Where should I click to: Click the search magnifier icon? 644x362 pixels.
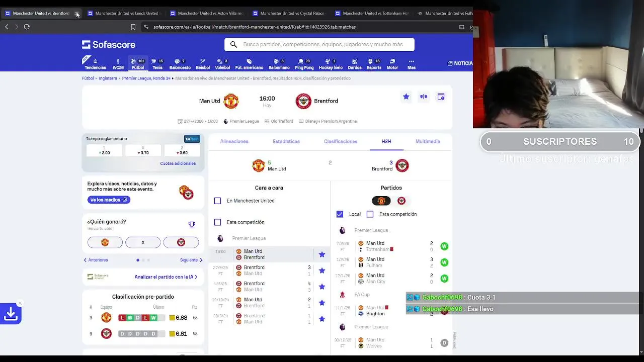[233, 44]
